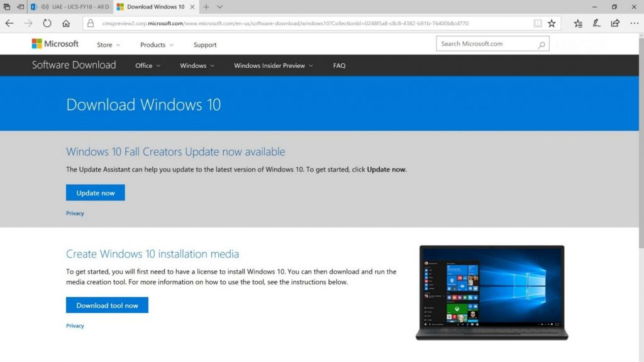This screenshot has width=644, height=362.
Task: Click Create Windows 10 installation media heading
Action: pos(152,254)
